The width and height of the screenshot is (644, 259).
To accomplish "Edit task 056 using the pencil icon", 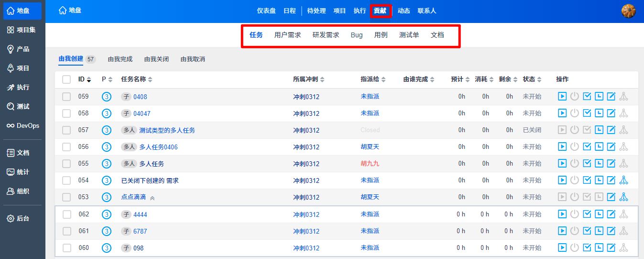I will [611, 147].
